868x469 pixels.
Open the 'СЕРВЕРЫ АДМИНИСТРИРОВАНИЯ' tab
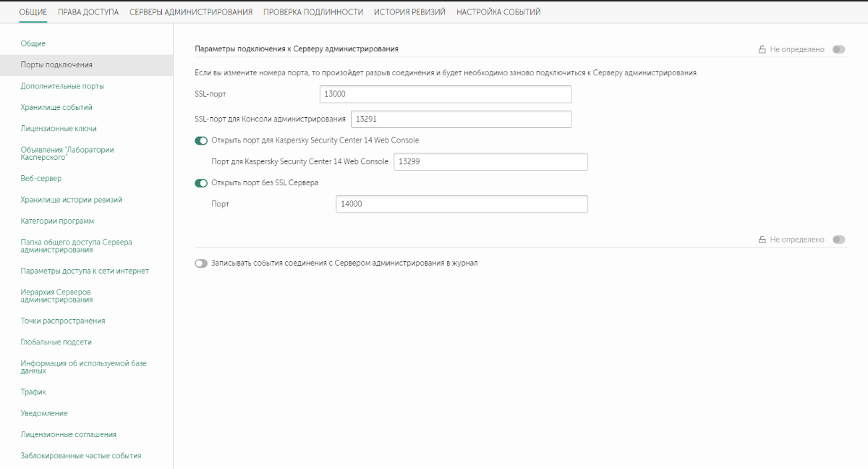[x=191, y=12]
